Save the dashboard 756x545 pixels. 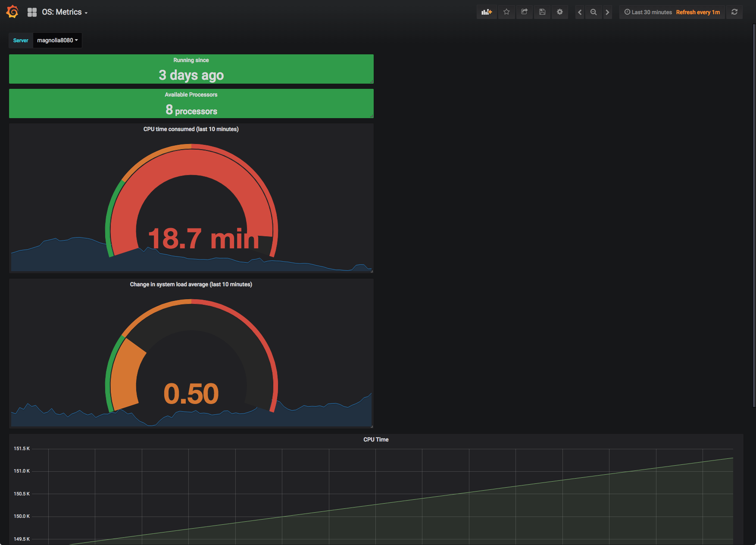(542, 12)
